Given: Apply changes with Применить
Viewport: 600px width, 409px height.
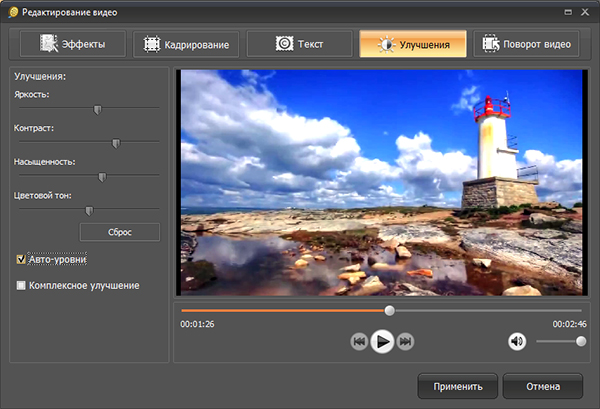Looking at the screenshot, I should tap(458, 386).
